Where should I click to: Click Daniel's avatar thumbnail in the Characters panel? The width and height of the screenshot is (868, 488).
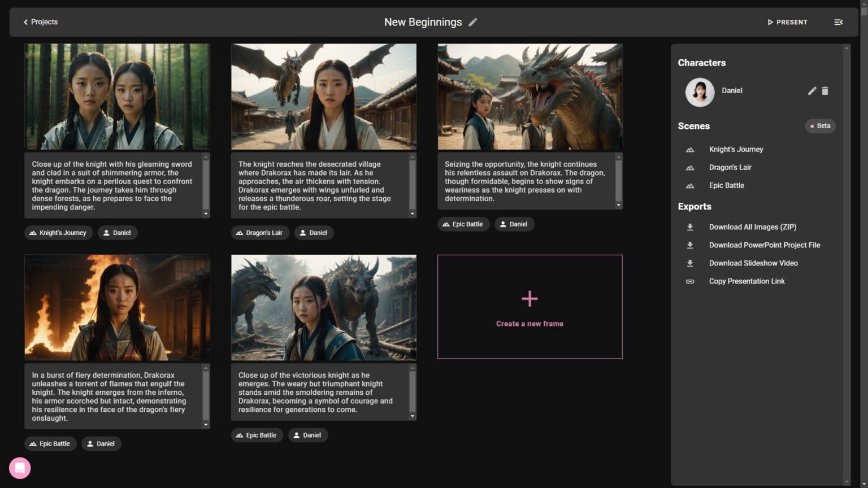pyautogui.click(x=700, y=92)
